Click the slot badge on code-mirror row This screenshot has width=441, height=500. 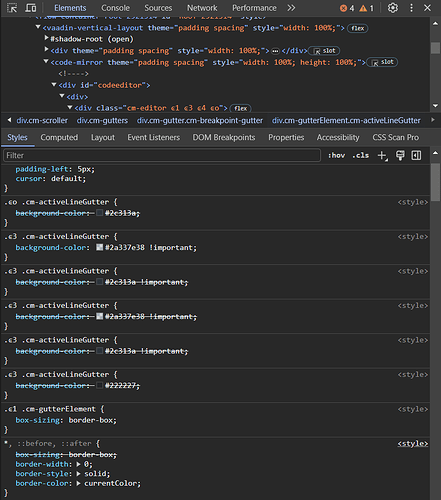coord(382,62)
